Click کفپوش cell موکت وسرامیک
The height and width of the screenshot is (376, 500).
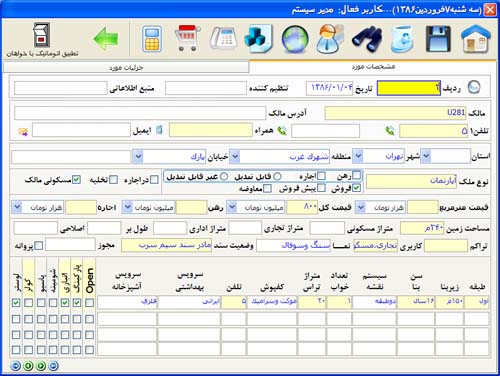pyautogui.click(x=272, y=302)
